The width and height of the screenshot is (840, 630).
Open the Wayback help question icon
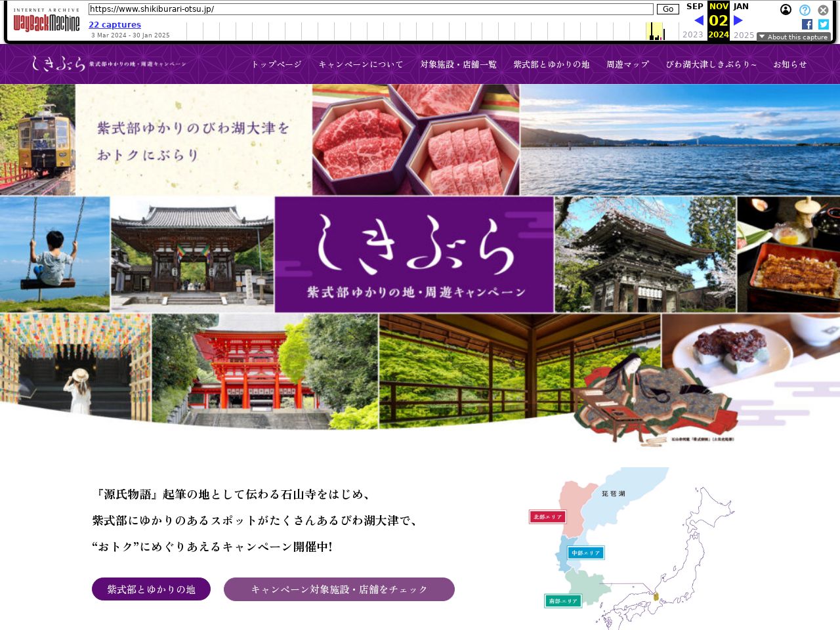pos(805,10)
